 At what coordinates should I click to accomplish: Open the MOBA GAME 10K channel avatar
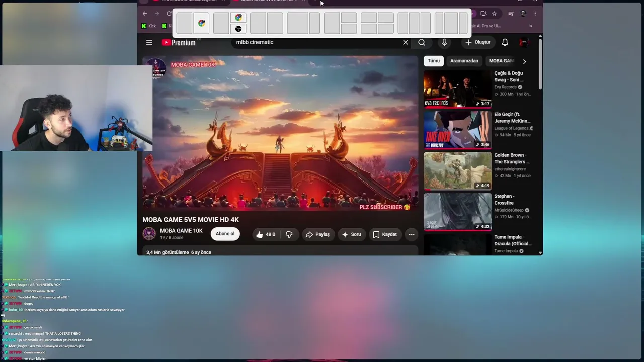click(x=149, y=234)
